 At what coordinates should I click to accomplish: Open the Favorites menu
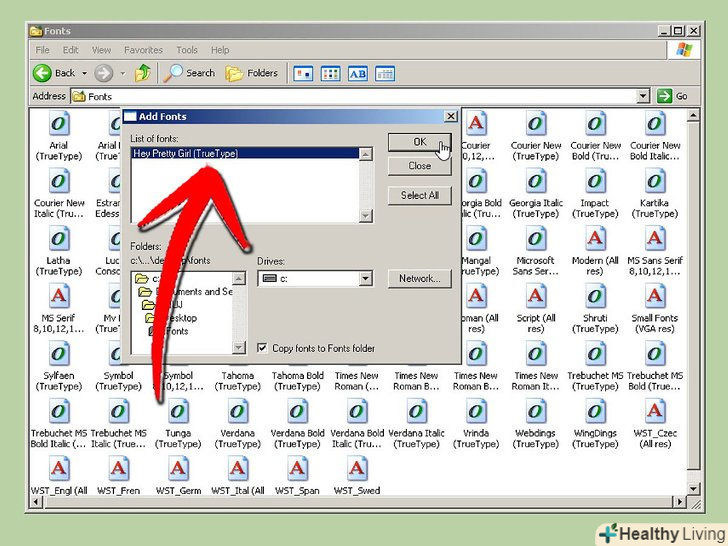(x=143, y=50)
